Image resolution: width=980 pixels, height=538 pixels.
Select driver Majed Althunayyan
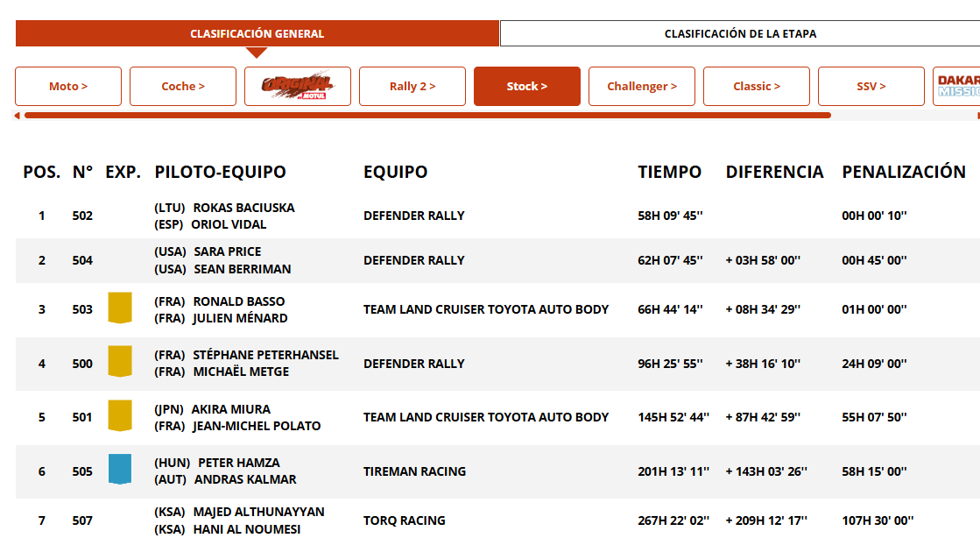click(258, 512)
